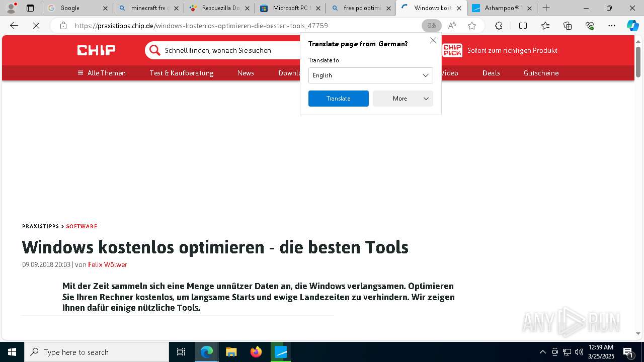Open network status tray icon
Screen dimensions: 644x362
(x=567, y=352)
